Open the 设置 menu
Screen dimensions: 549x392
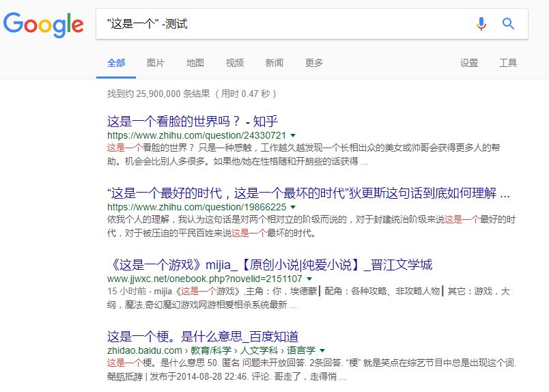(469, 63)
